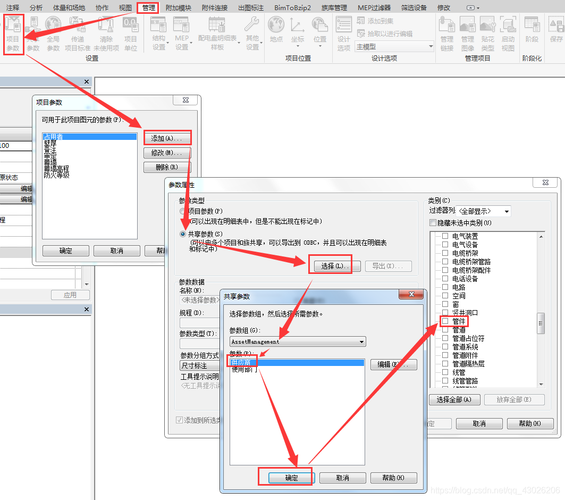Switch to the 管理 ribbon tab
Screen dimensions: 565x500
coord(148,7)
